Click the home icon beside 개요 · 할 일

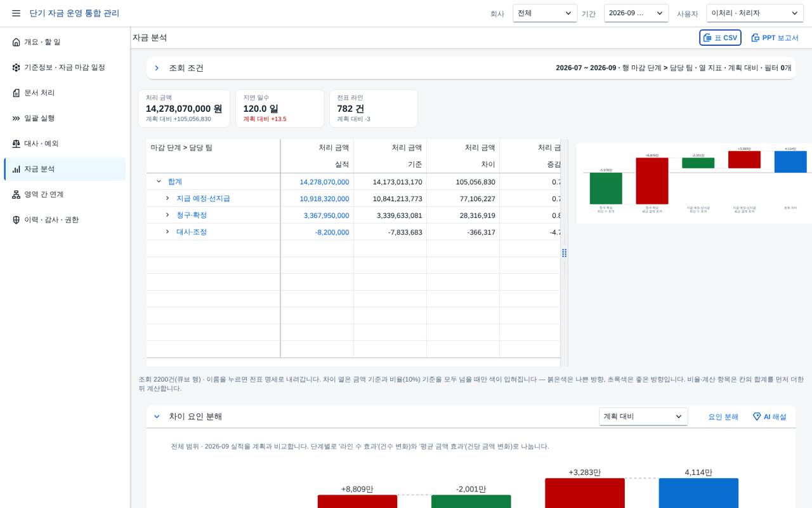[x=16, y=42]
